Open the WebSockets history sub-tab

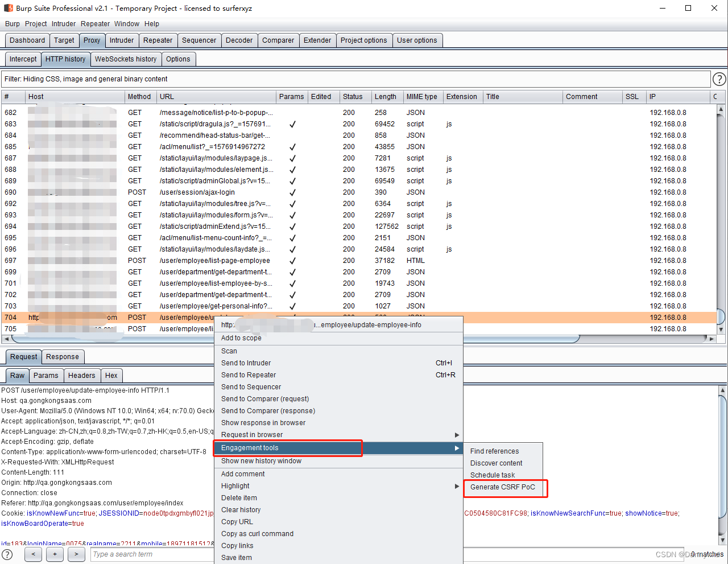[x=126, y=59]
